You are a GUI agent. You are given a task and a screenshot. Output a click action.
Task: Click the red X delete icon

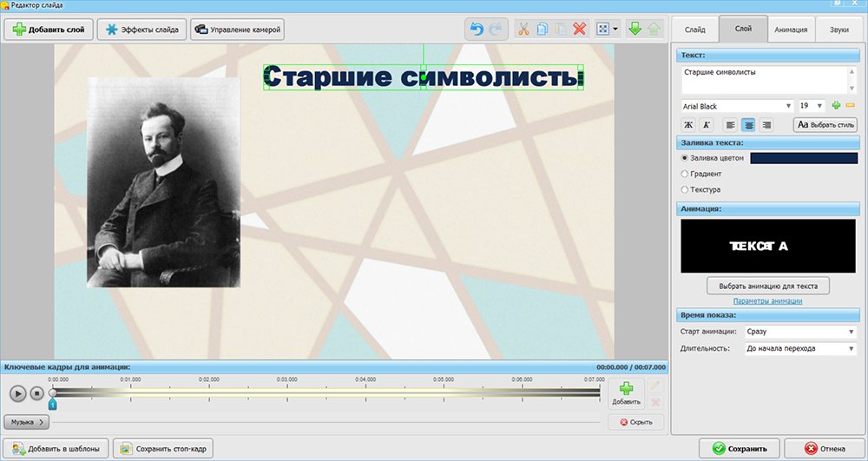point(579,30)
